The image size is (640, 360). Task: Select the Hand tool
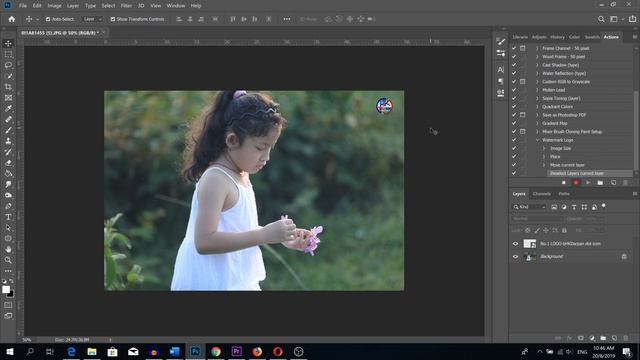[8, 249]
